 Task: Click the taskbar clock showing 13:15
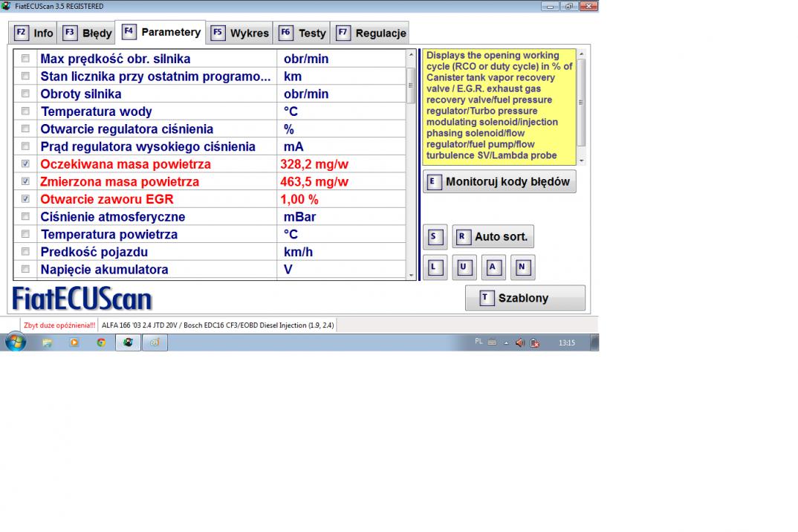567,343
